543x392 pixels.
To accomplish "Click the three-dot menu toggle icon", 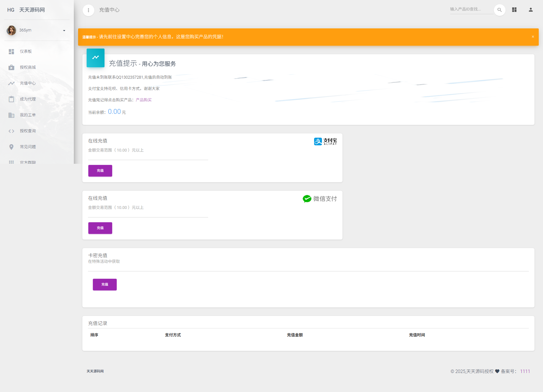I will tap(88, 10).
